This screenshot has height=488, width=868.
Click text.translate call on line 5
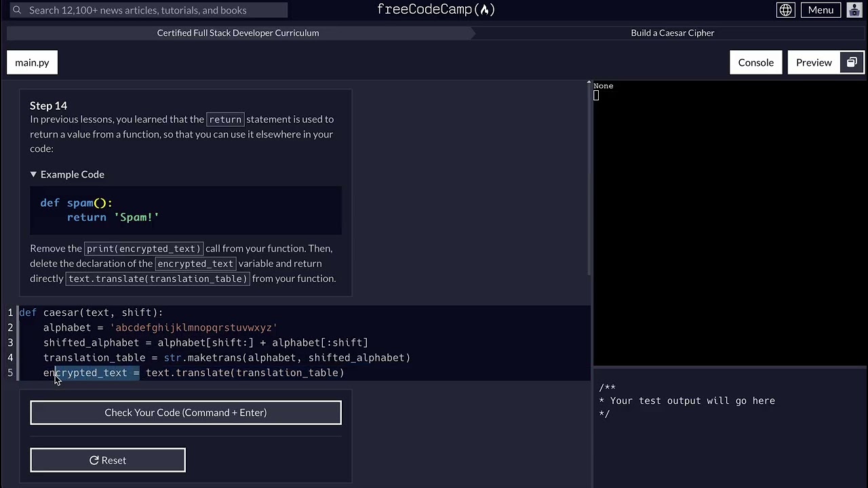tap(245, 373)
